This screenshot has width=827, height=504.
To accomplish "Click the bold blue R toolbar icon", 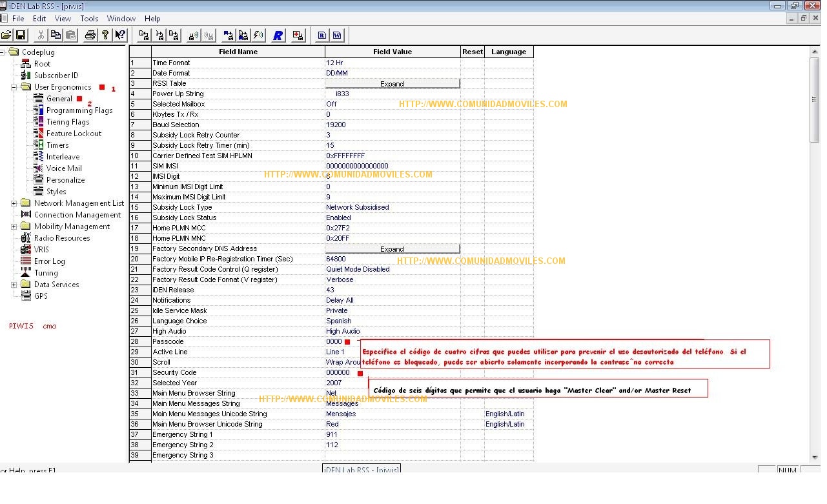I will point(278,35).
